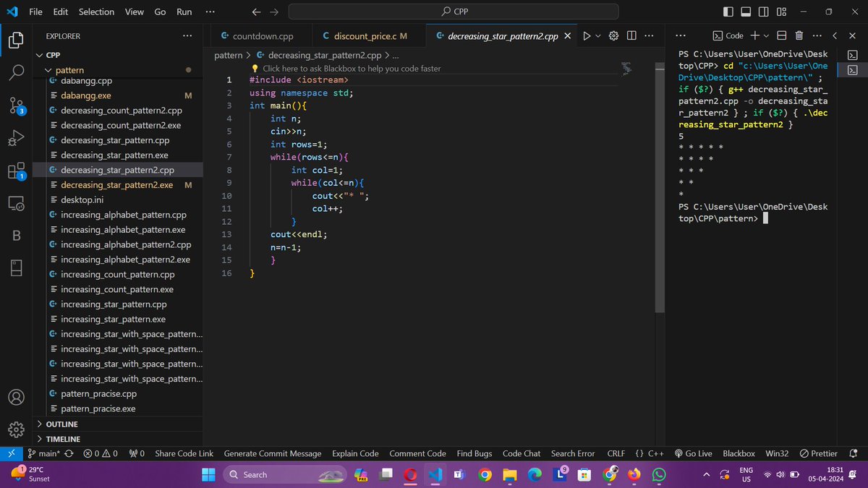Screen dimensions: 868x488
Task: Split the editor to the right
Action: (631, 35)
